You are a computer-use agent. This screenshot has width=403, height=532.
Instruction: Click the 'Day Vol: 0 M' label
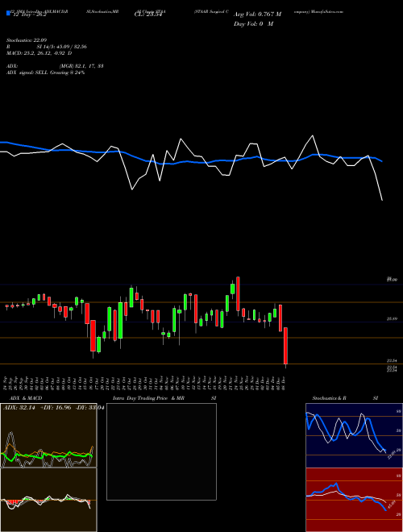point(253,24)
